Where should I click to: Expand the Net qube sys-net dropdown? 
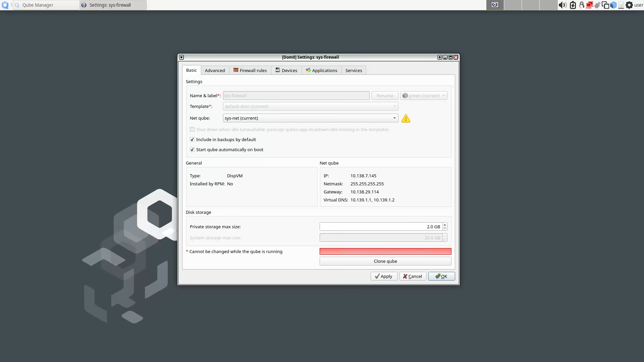click(311, 118)
